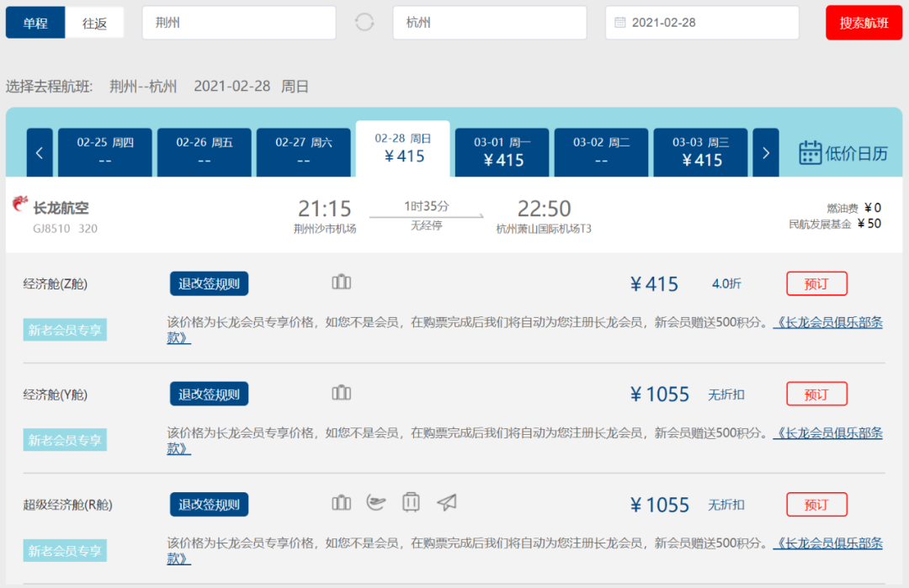Book the Y舱 ¥1055 fare with 预订
The height and width of the screenshot is (588, 909).
click(816, 394)
